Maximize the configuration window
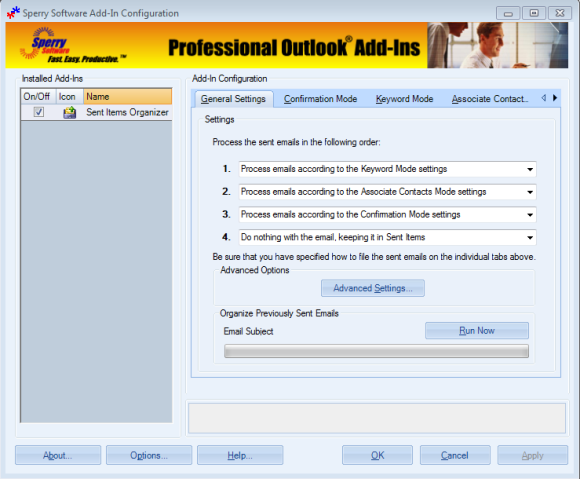580x479 pixels. (534, 13)
